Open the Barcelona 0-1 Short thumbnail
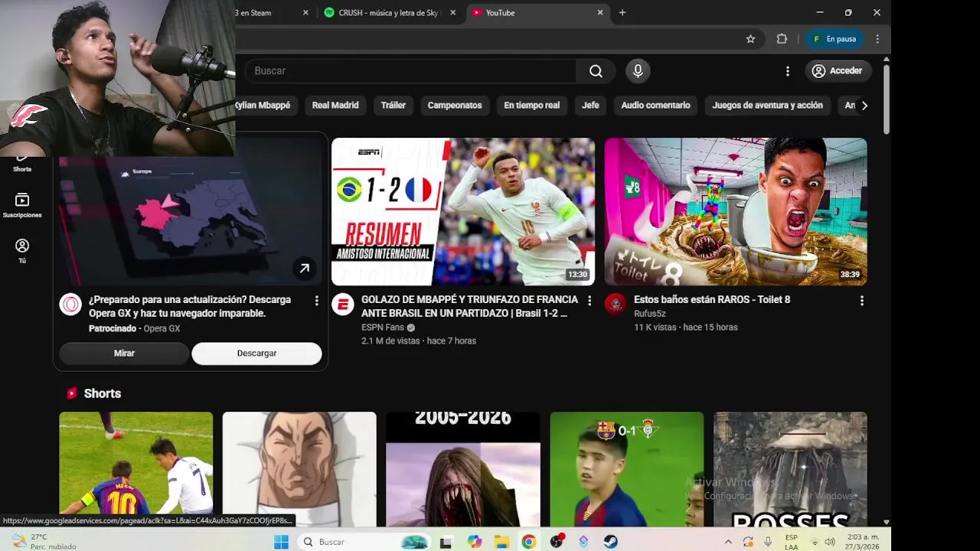The height and width of the screenshot is (551, 980). coord(626,469)
